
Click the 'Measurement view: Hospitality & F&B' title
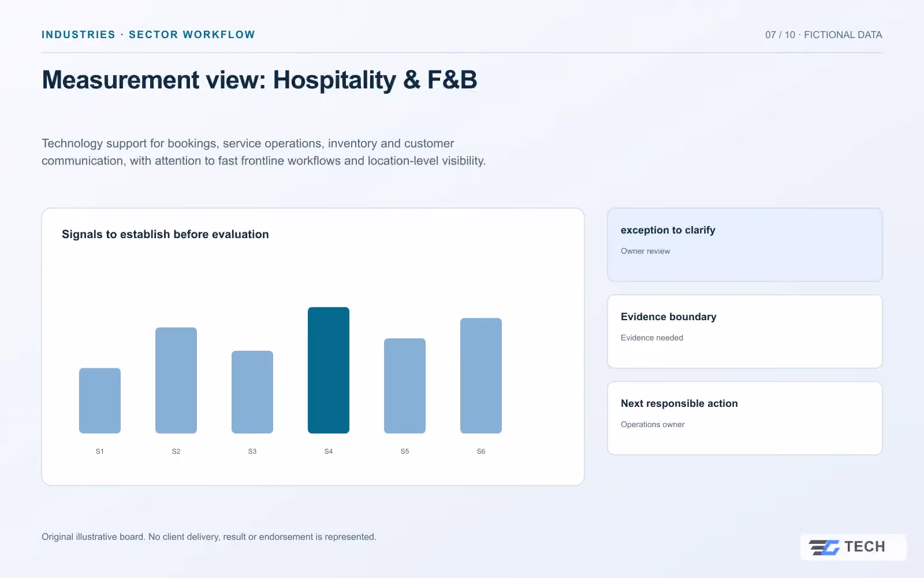[x=260, y=80]
